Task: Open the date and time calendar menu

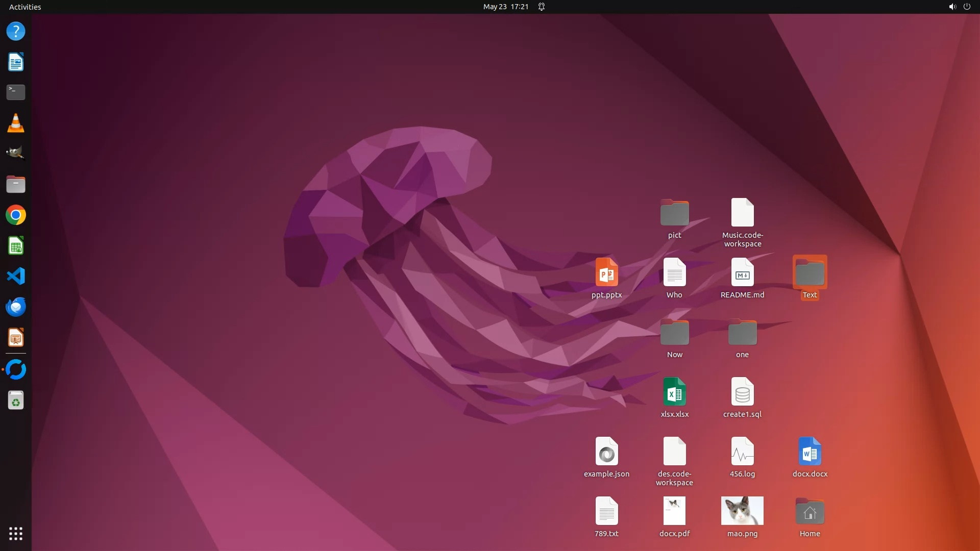Action: click(505, 7)
